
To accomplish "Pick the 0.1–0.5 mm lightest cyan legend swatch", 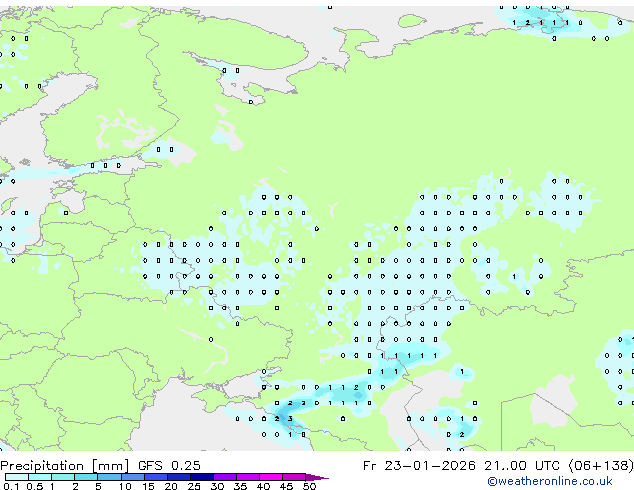I will 17,477.
